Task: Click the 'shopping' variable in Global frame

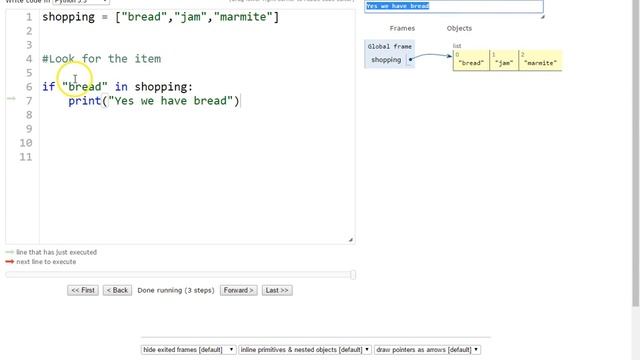Action: (386, 60)
